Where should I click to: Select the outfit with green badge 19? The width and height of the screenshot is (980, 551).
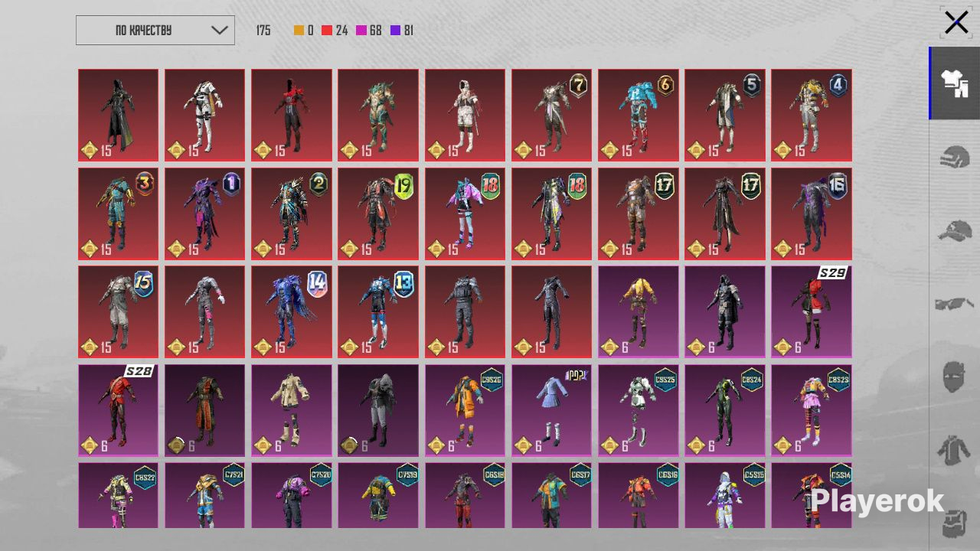tap(377, 214)
